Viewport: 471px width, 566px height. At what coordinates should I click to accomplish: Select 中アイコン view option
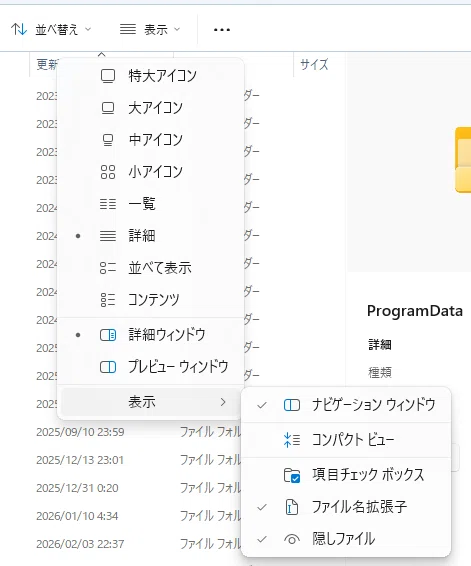[151, 140]
